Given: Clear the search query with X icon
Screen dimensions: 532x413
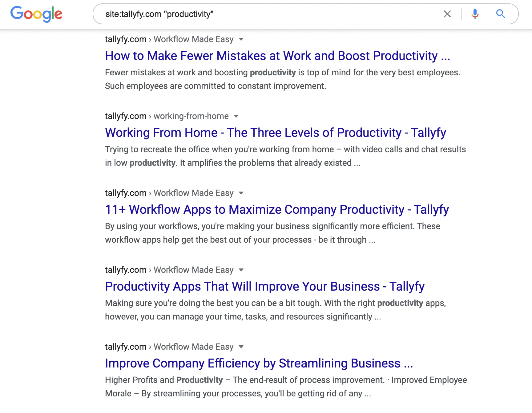Looking at the screenshot, I should (447, 14).
